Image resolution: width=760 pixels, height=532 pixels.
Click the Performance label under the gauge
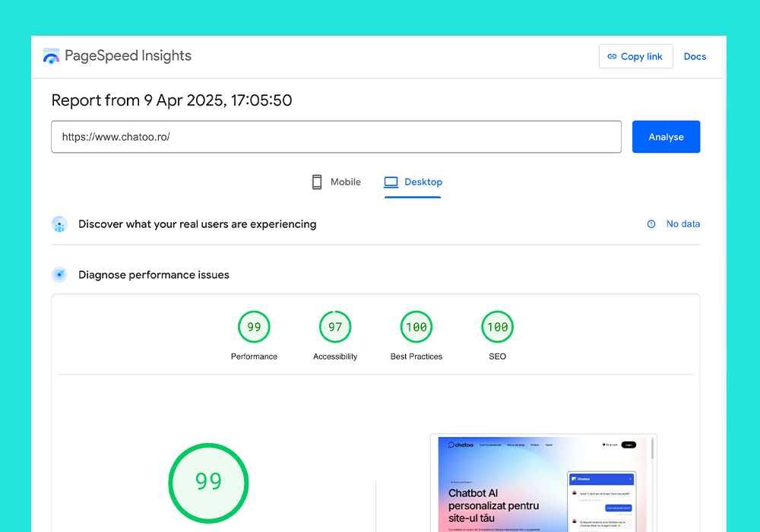(254, 356)
